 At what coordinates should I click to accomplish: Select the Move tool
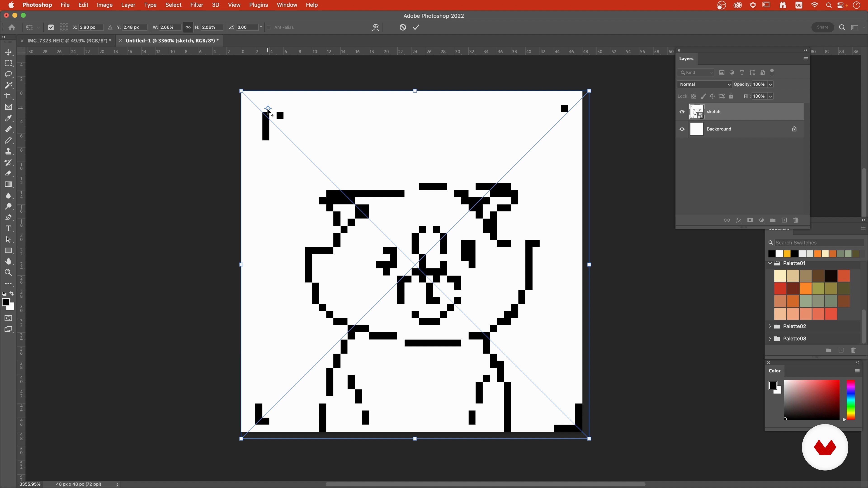click(8, 52)
